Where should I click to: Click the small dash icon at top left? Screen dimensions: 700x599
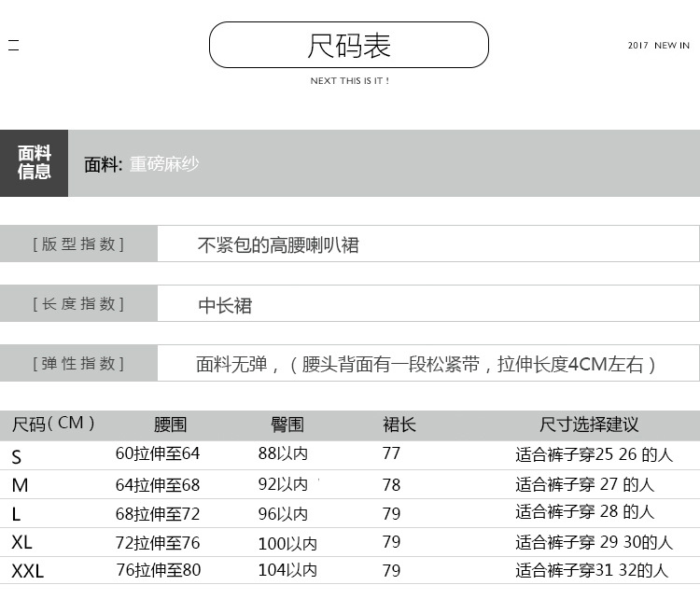point(13,45)
